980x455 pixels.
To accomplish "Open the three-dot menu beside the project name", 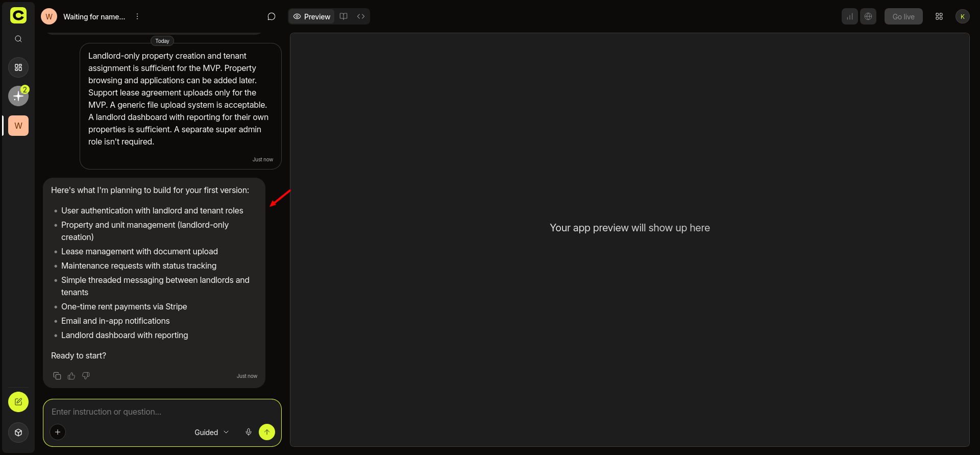I will (x=137, y=16).
